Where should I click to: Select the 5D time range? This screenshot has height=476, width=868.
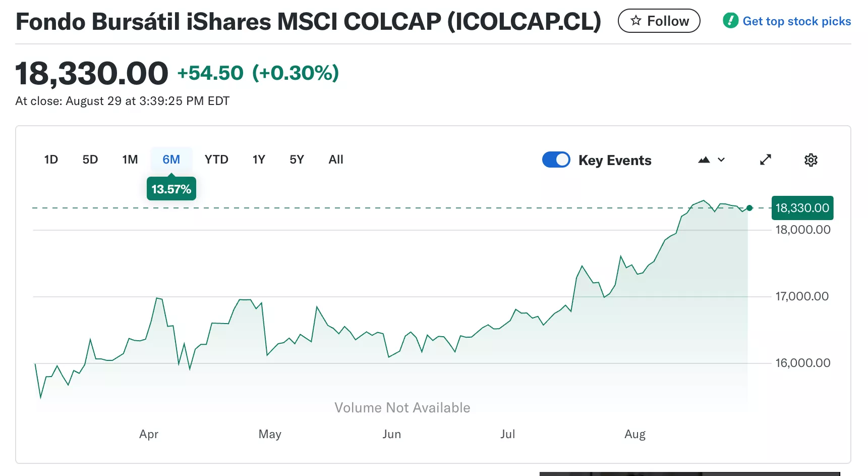coord(90,160)
